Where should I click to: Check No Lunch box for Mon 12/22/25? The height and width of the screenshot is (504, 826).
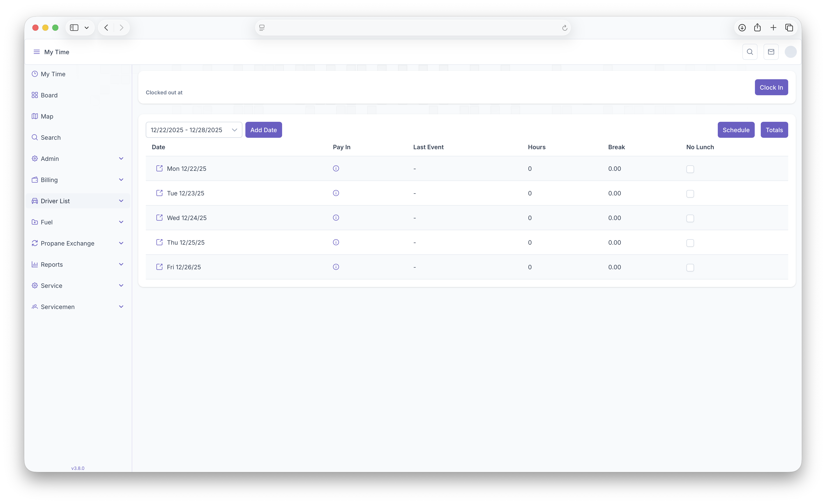coord(690,169)
